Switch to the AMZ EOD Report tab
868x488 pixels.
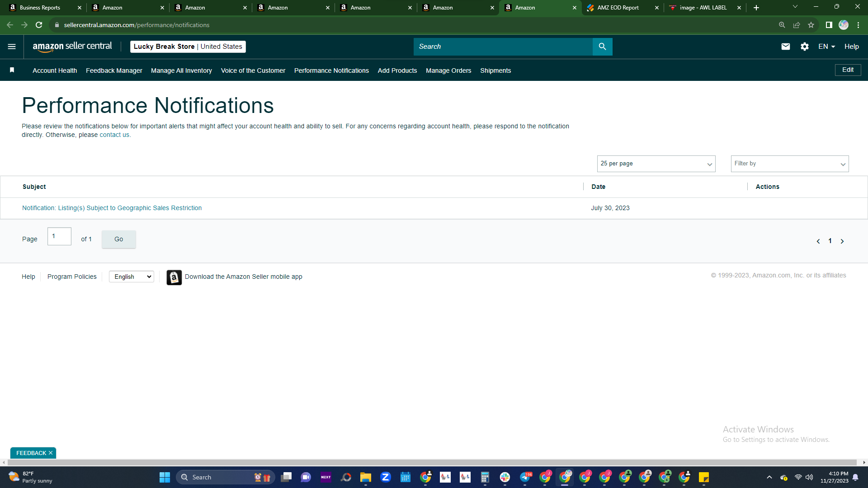pyautogui.click(x=623, y=8)
